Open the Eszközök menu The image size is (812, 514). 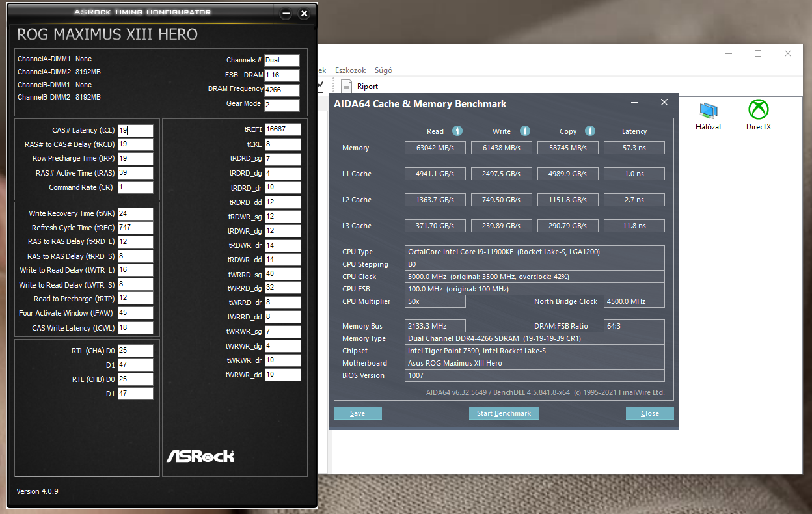[x=351, y=70]
